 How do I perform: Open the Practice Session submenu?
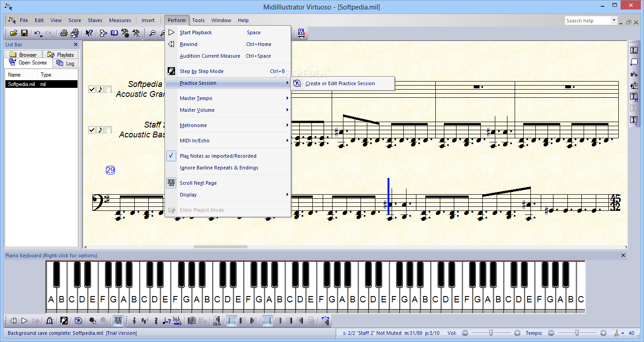tap(228, 83)
